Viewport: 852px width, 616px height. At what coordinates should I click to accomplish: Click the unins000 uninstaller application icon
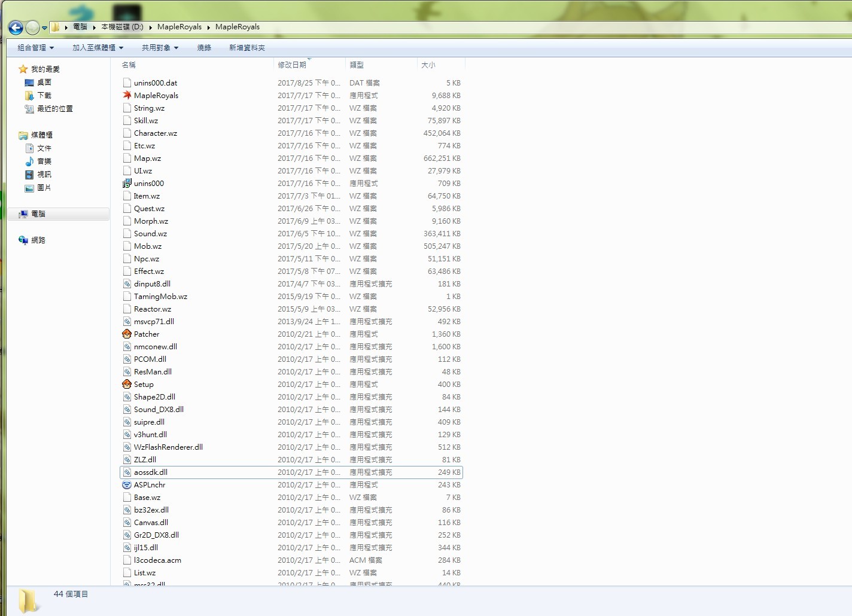tap(127, 183)
